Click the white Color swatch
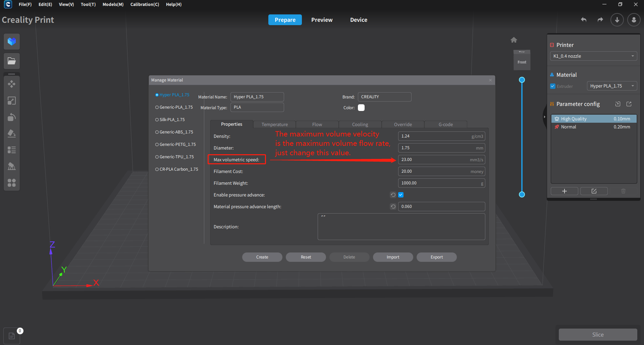 (361, 108)
